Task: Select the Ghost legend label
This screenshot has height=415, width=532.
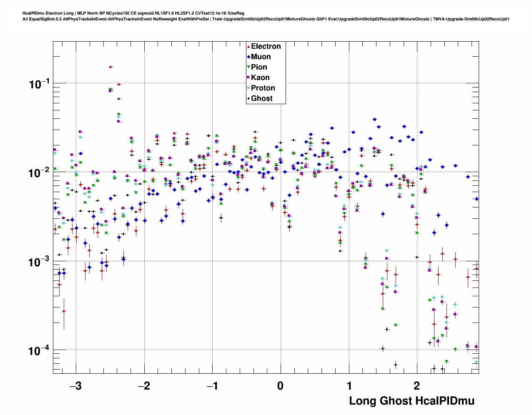Action: pyautogui.click(x=262, y=99)
